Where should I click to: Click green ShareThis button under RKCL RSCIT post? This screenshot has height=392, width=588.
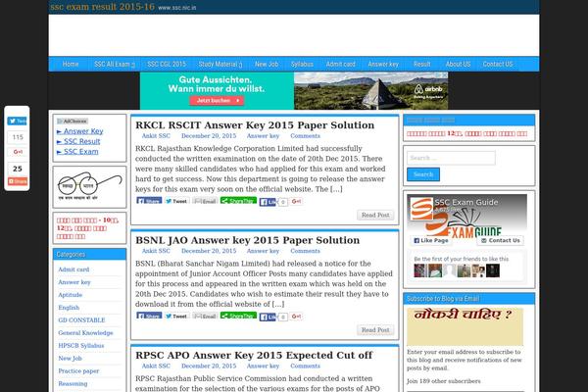(238, 201)
